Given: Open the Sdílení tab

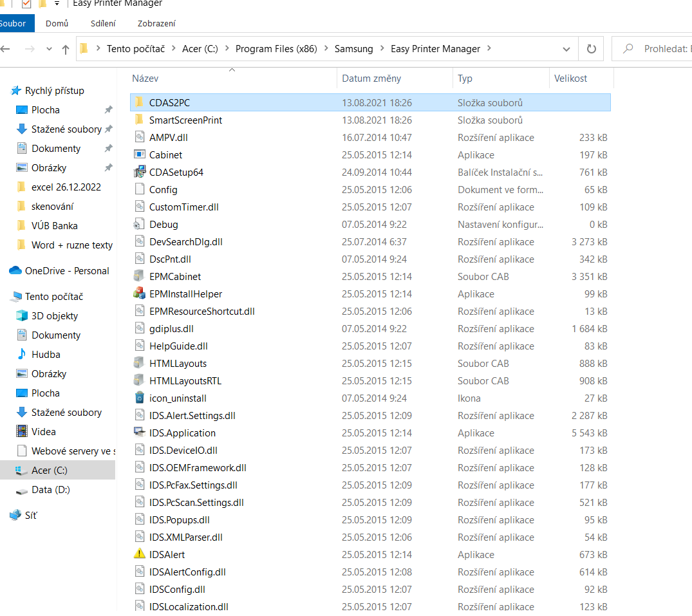Looking at the screenshot, I should 103,23.
